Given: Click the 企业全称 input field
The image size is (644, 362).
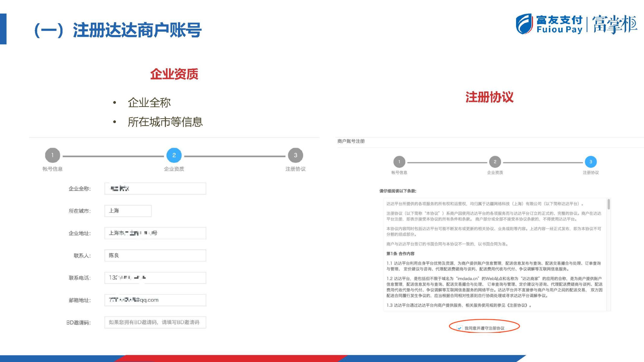Looking at the screenshot, I should (155, 189).
